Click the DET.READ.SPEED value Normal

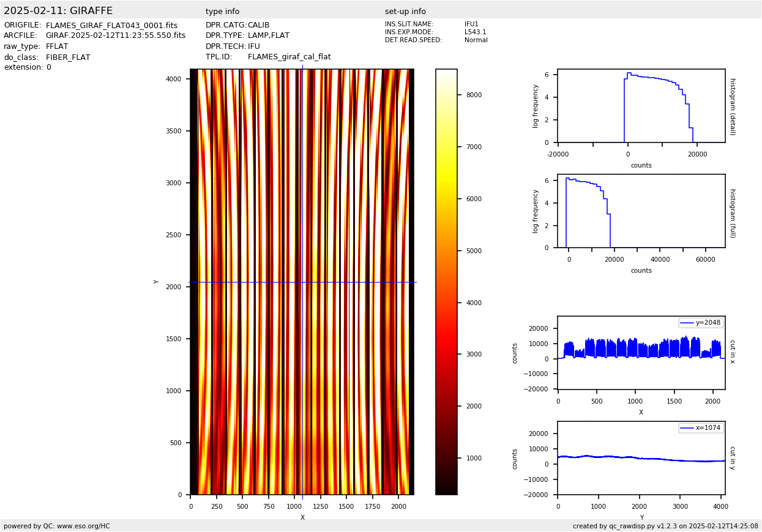point(476,40)
